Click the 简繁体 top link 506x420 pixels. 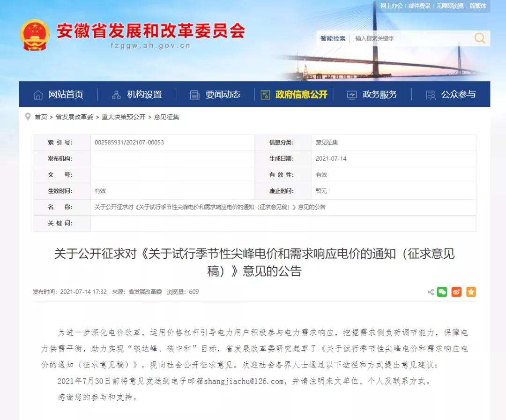pos(478,6)
